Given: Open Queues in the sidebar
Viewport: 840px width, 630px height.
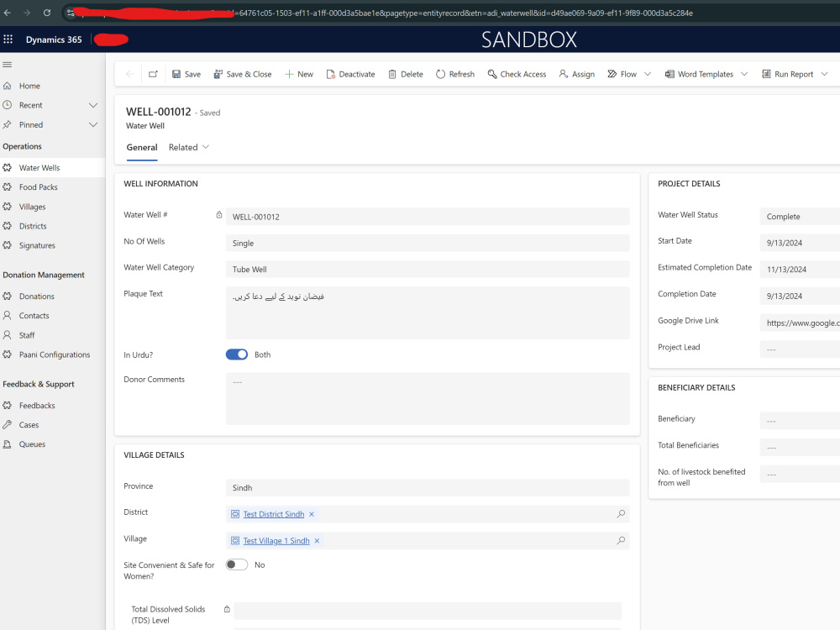Looking at the screenshot, I should tap(52, 444).
